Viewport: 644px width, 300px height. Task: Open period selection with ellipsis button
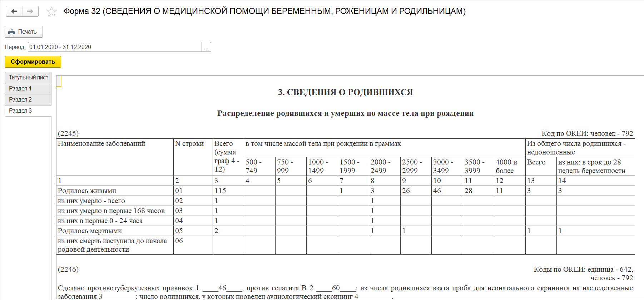pos(206,47)
